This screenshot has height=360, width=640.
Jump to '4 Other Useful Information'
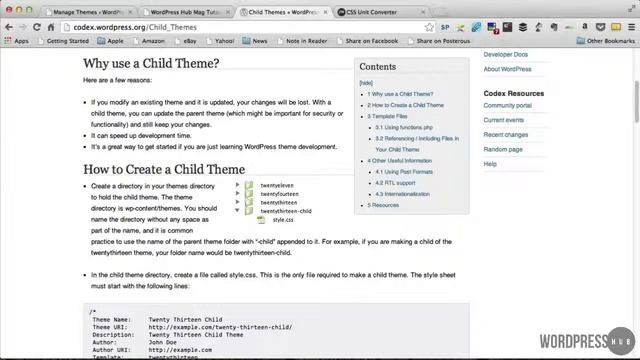[400, 161]
